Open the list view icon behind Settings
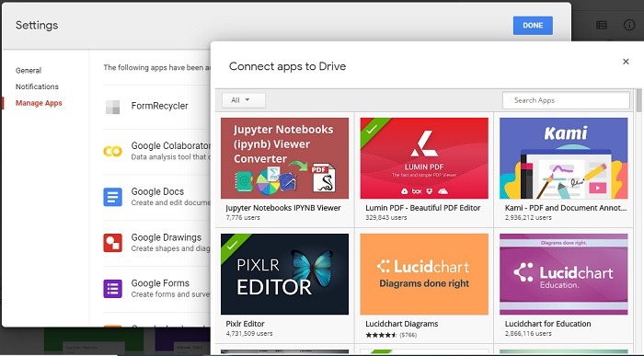This screenshot has height=356, width=644. pyautogui.click(x=602, y=25)
